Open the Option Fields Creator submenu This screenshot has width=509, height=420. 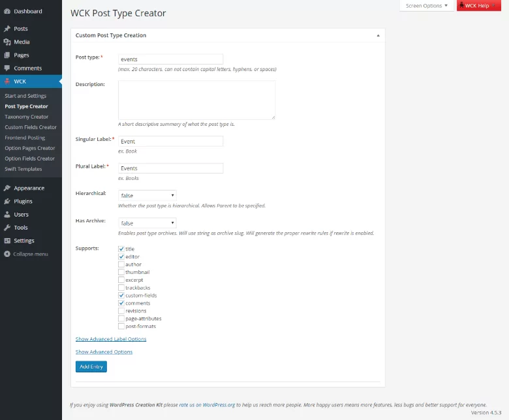tap(29, 158)
